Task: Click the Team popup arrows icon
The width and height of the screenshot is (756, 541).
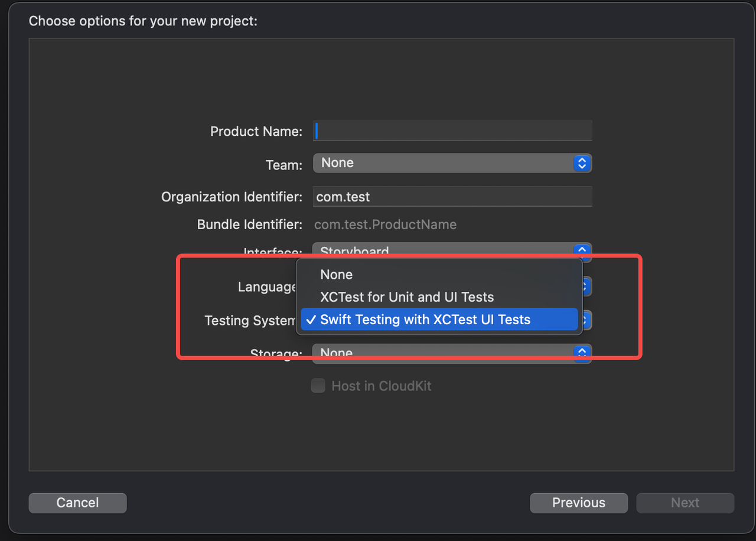Action: pos(582,163)
